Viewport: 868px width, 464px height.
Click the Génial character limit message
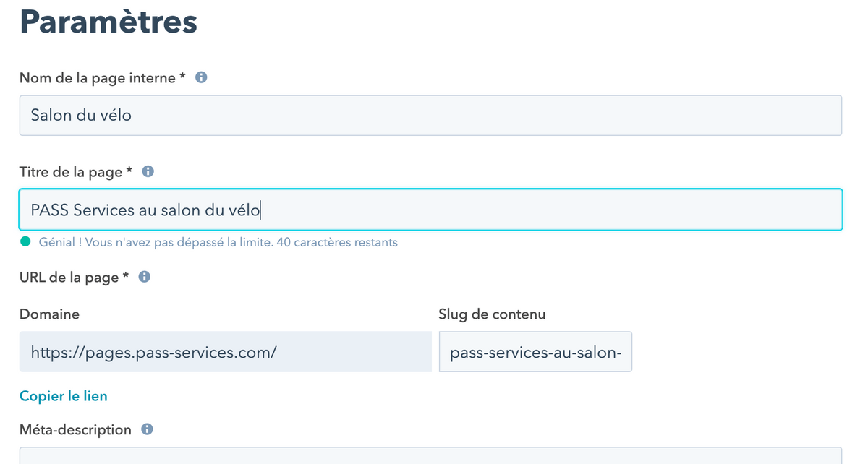(x=218, y=242)
